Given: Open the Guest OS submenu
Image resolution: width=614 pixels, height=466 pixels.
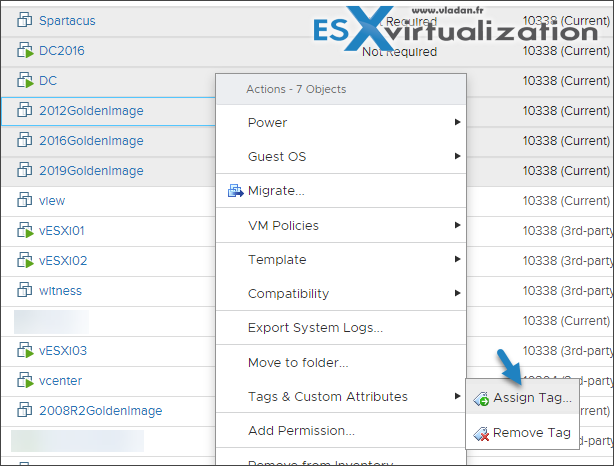Looking at the screenshot, I should 341,157.
